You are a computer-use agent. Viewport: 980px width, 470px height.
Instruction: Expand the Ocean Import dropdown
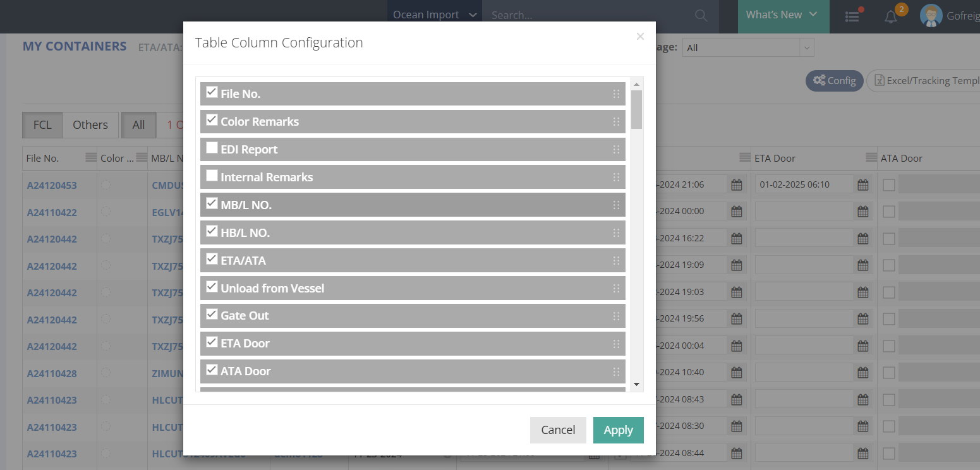pyautogui.click(x=435, y=15)
